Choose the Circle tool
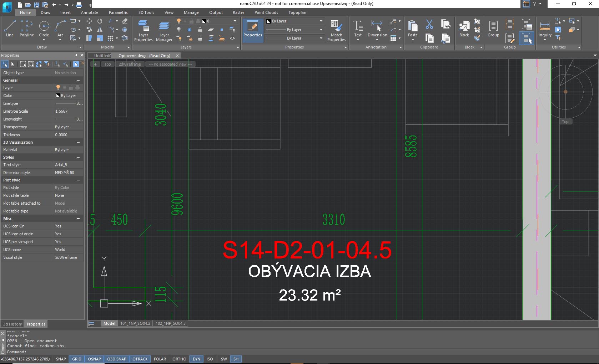Screen dimensions: 599x364 pyautogui.click(x=44, y=28)
